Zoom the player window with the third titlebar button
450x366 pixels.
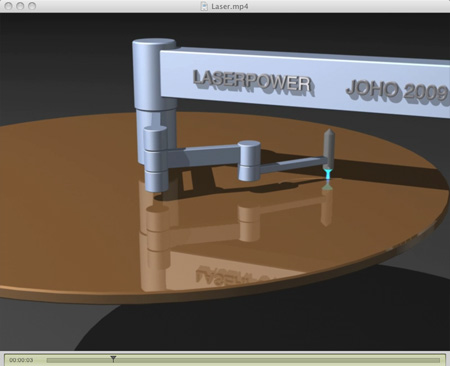32,6
